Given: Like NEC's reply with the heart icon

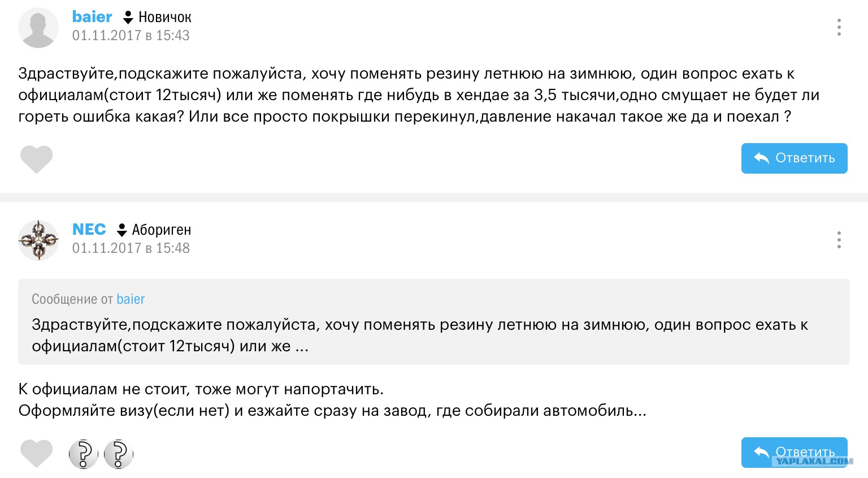Looking at the screenshot, I should click(x=36, y=453).
